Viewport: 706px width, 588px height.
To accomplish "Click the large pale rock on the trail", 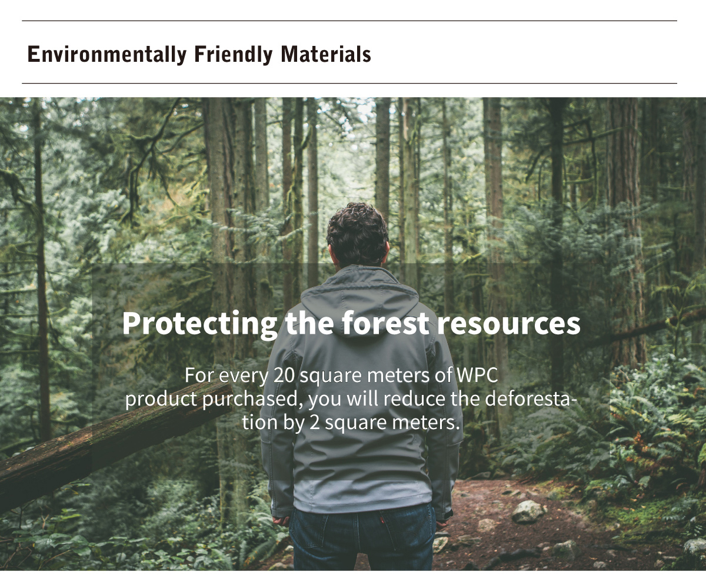I will click(x=527, y=511).
